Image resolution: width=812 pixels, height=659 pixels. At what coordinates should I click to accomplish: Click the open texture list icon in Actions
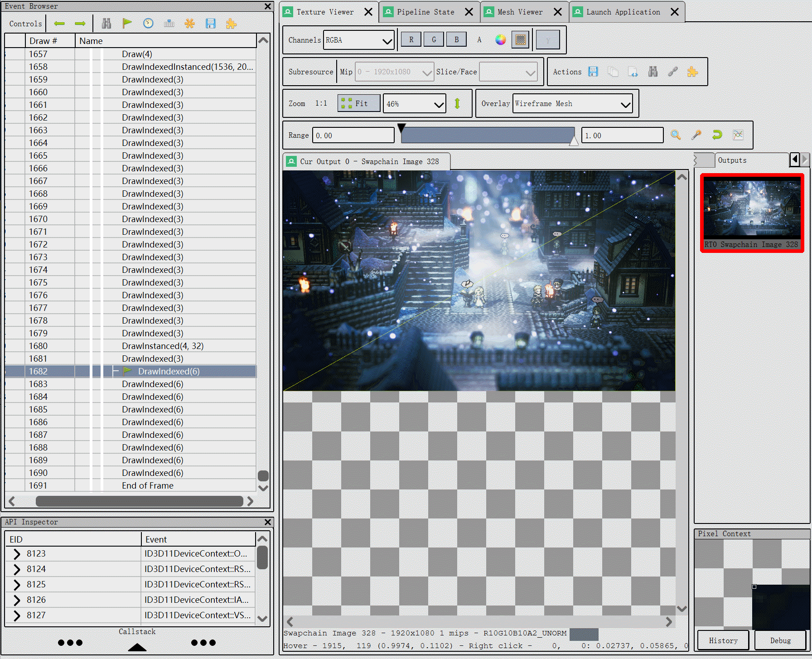coord(633,72)
